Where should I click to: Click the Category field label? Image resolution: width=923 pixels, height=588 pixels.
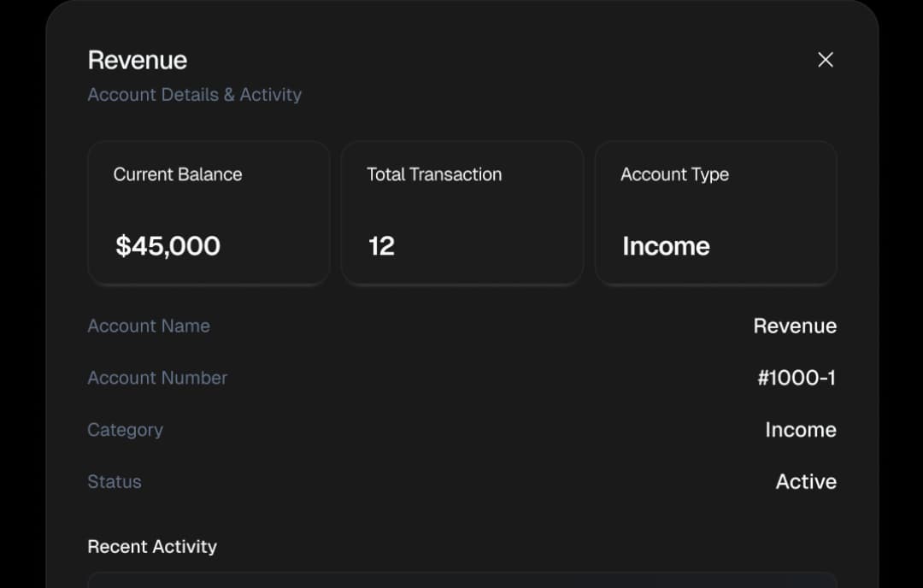(x=125, y=430)
